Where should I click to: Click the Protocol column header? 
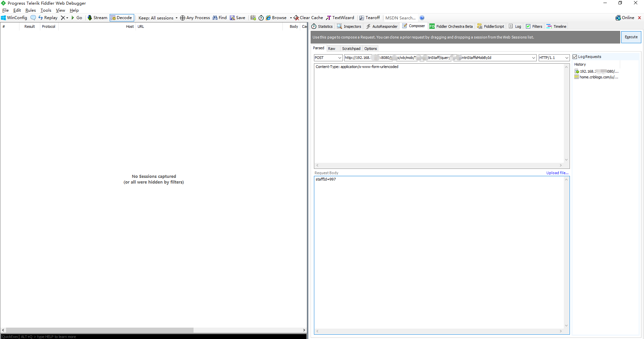(x=49, y=26)
